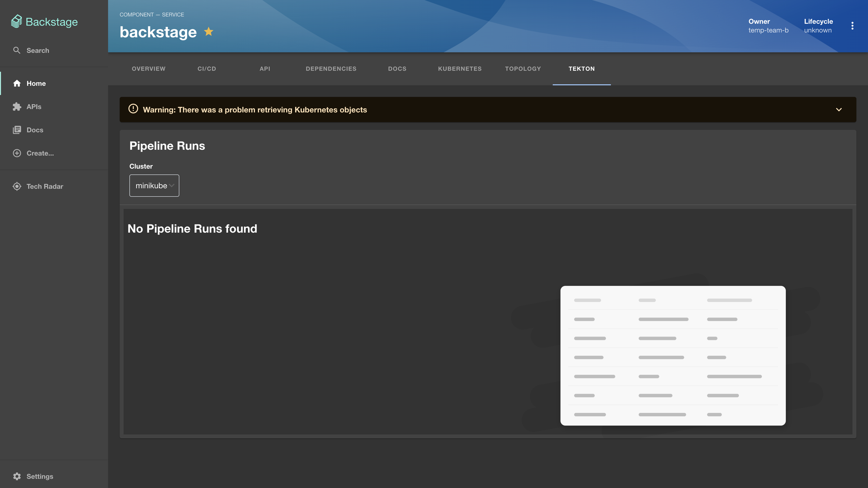This screenshot has width=868, height=488.
Task: Click the empty state table illustration
Action: 672,355
